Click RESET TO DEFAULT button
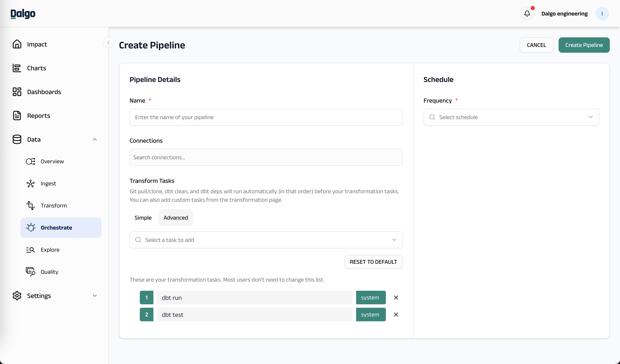The image size is (620, 364). pos(373,262)
